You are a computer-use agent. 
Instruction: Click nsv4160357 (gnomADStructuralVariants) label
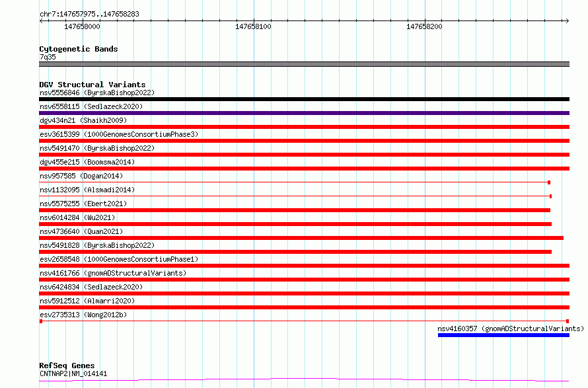[511, 329]
